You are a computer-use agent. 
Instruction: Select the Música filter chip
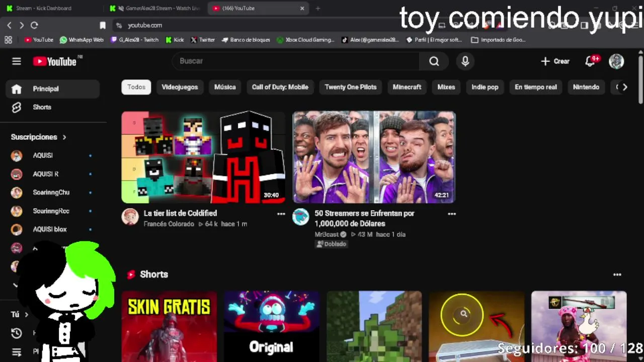click(x=225, y=87)
